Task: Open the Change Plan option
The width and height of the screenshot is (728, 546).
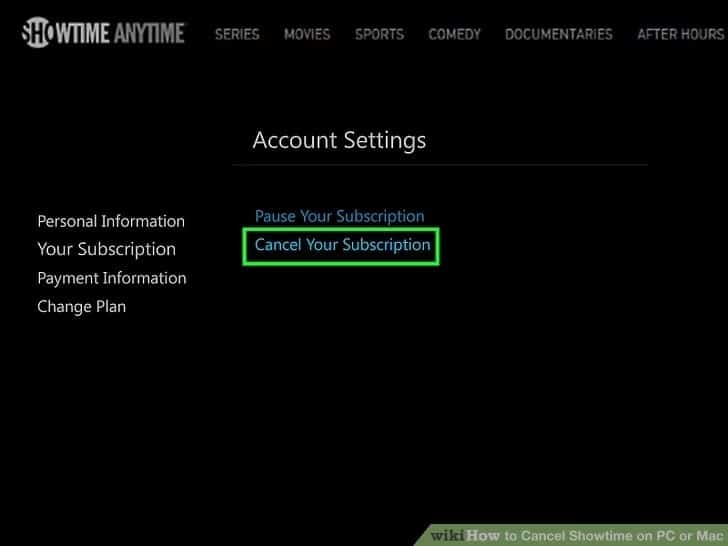Action: 82,307
